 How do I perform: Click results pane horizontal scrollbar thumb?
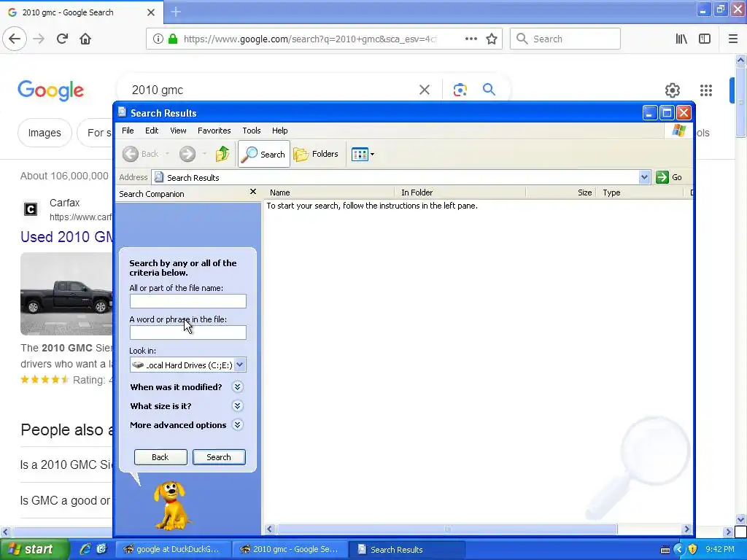click(x=447, y=529)
